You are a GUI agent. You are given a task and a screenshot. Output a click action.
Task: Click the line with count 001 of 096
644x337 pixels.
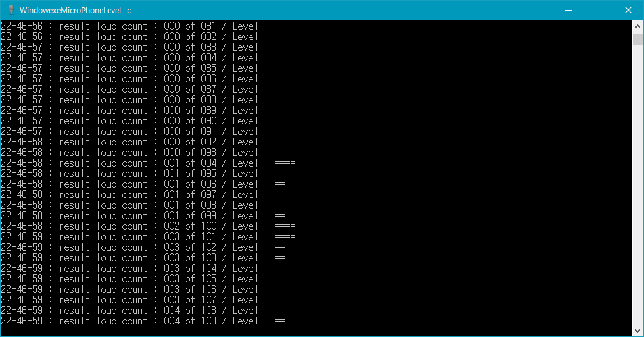pos(143,184)
